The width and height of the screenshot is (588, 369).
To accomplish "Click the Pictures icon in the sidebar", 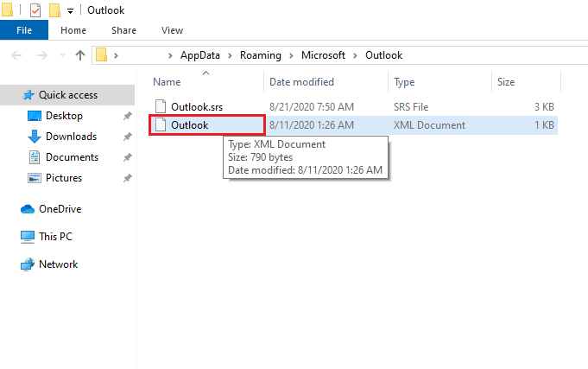I will [35, 177].
